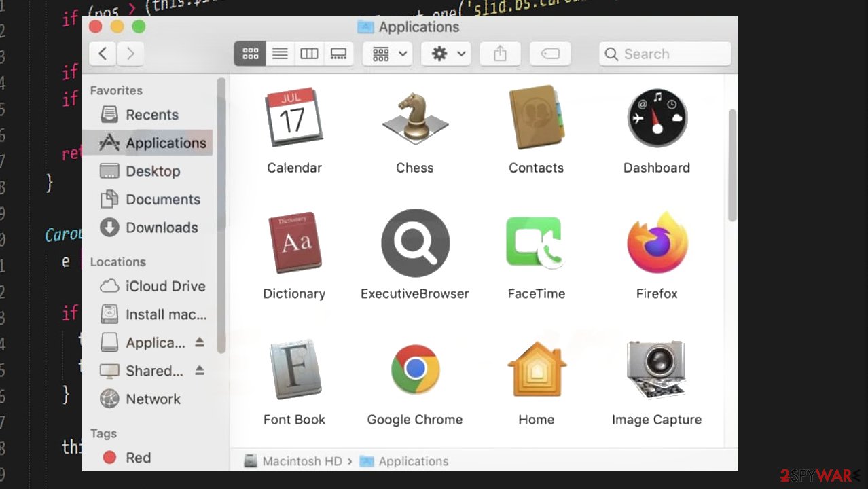Viewport: 868px width, 489px height.
Task: Select the ExecutiveBrowser magnifier icon
Action: point(415,242)
